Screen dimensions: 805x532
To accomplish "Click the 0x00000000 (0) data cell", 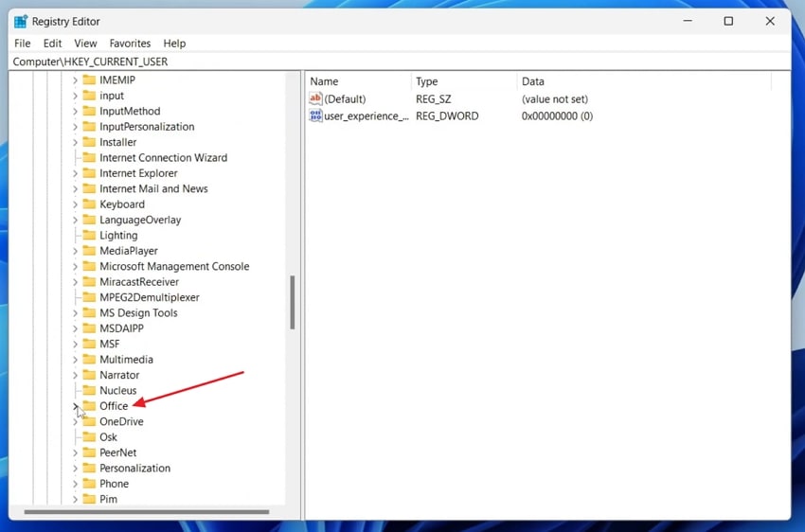I will tap(557, 115).
